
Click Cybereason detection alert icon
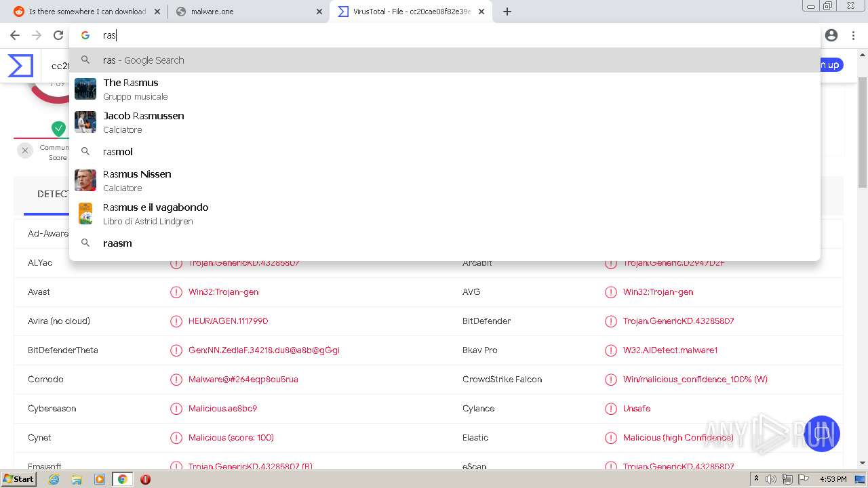176,409
